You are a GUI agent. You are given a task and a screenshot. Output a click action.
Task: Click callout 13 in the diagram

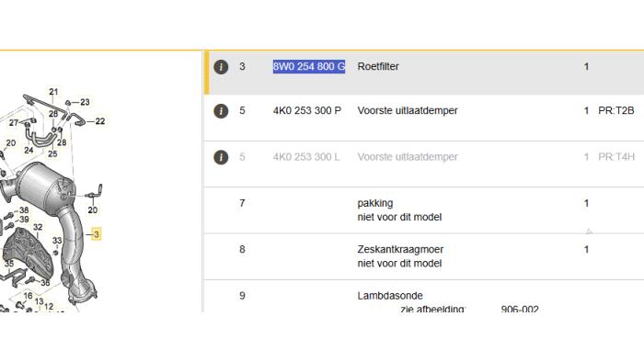(x=39, y=301)
